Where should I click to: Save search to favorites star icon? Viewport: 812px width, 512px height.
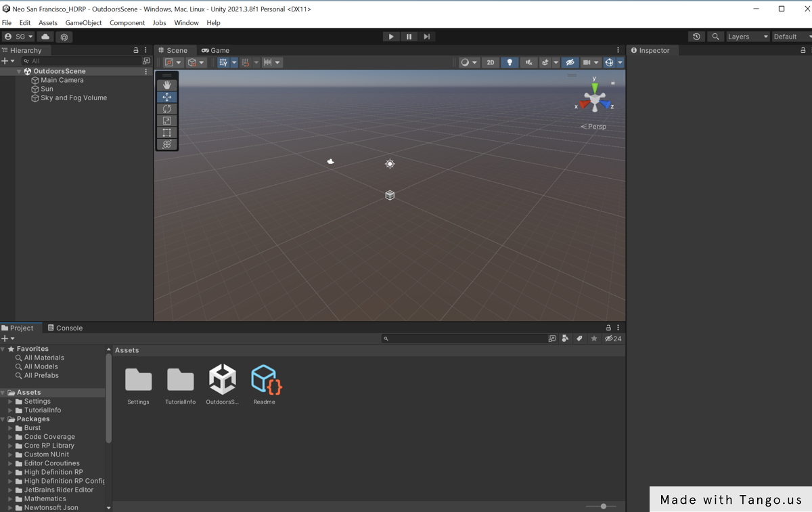pos(594,339)
